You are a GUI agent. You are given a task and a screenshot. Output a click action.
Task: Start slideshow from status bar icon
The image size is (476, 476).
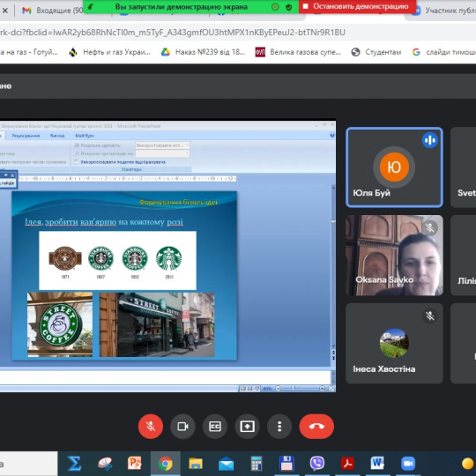257,388
